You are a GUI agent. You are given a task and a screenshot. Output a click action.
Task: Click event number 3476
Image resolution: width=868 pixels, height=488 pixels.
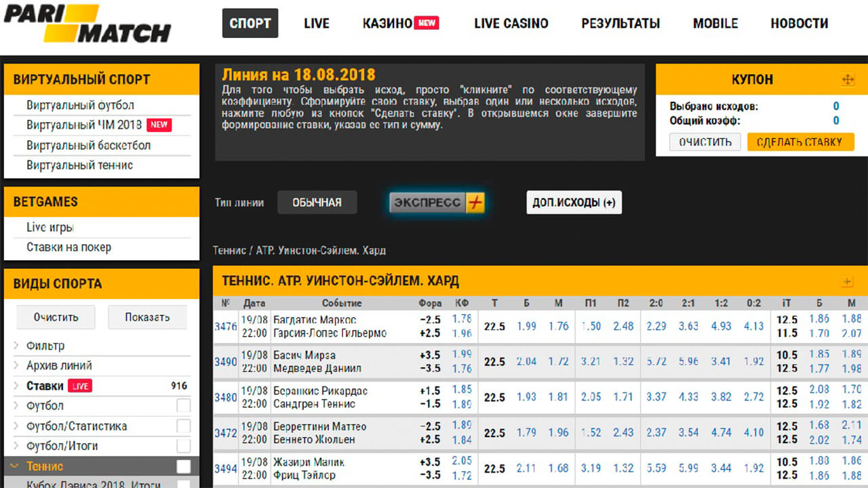[x=226, y=327]
